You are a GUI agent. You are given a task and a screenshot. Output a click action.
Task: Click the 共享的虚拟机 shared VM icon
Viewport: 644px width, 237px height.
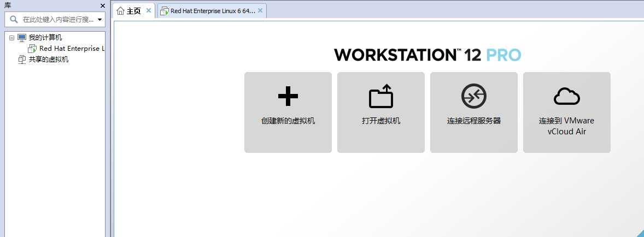(22, 60)
